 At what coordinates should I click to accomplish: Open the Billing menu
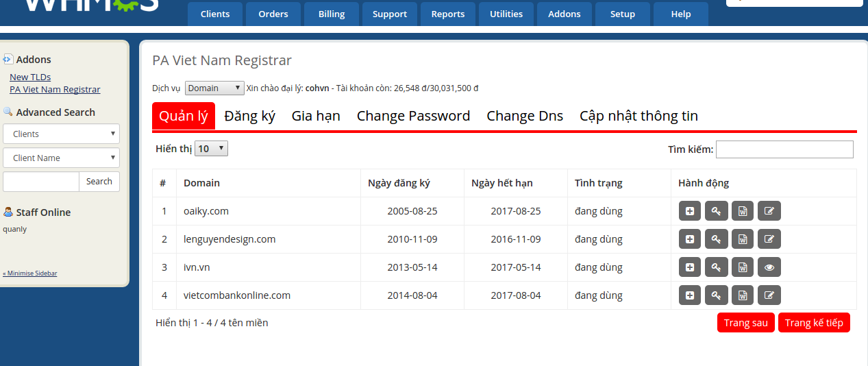[332, 14]
